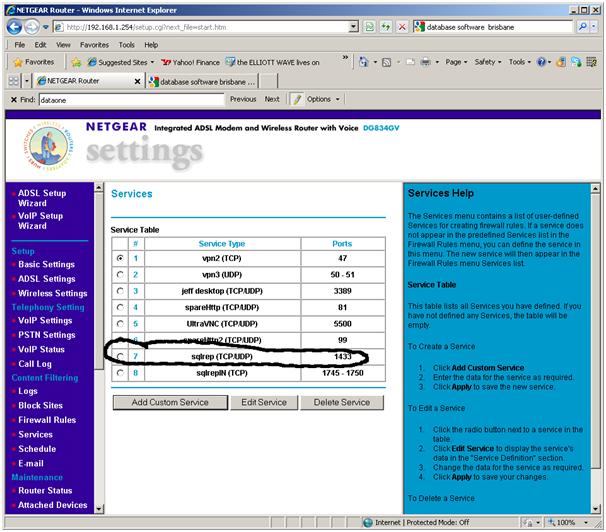
Task: Open the View menu
Action: 63,45
